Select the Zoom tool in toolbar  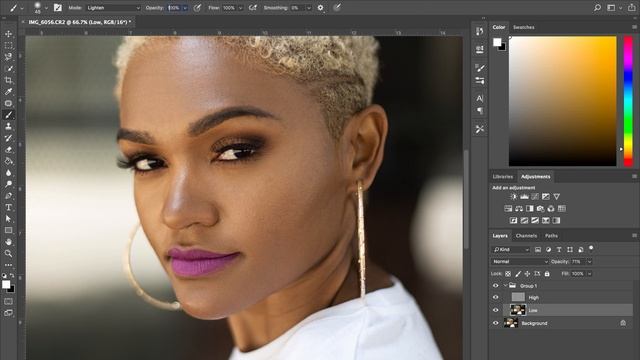[8, 253]
